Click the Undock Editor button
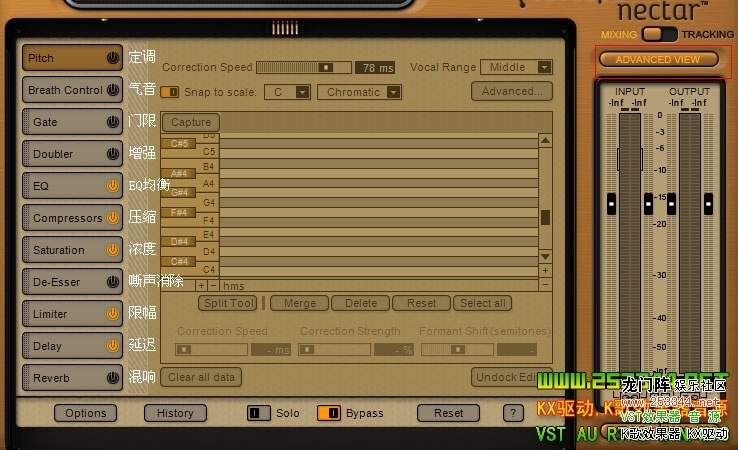The image size is (738, 450). pos(512,377)
